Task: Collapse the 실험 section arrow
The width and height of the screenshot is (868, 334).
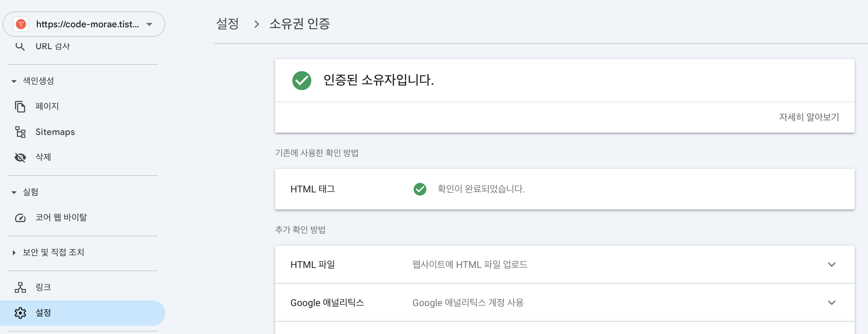Action: 14,193
